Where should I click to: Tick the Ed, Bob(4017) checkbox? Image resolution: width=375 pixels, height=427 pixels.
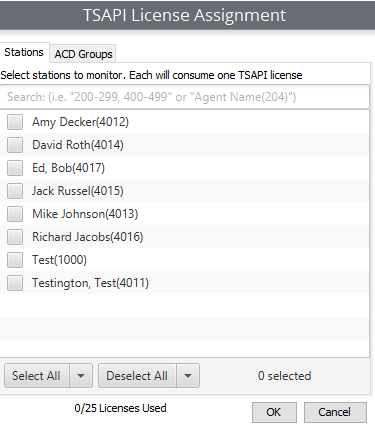click(15, 168)
